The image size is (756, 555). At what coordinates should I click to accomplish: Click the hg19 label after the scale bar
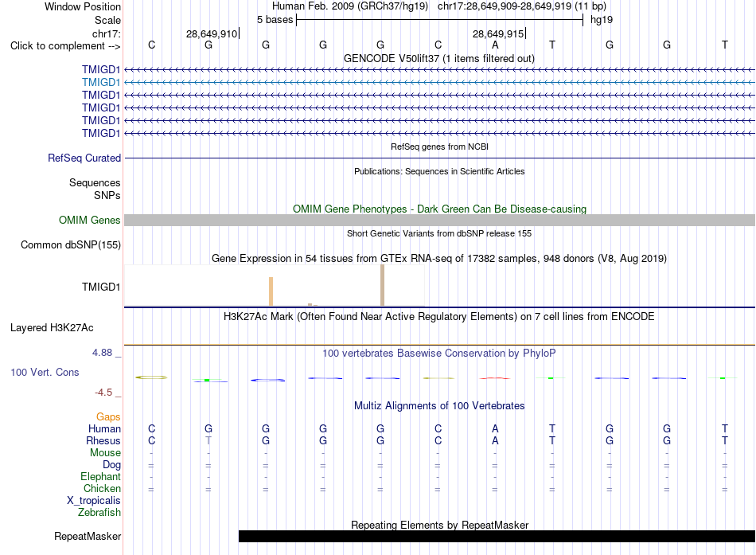[x=602, y=20]
